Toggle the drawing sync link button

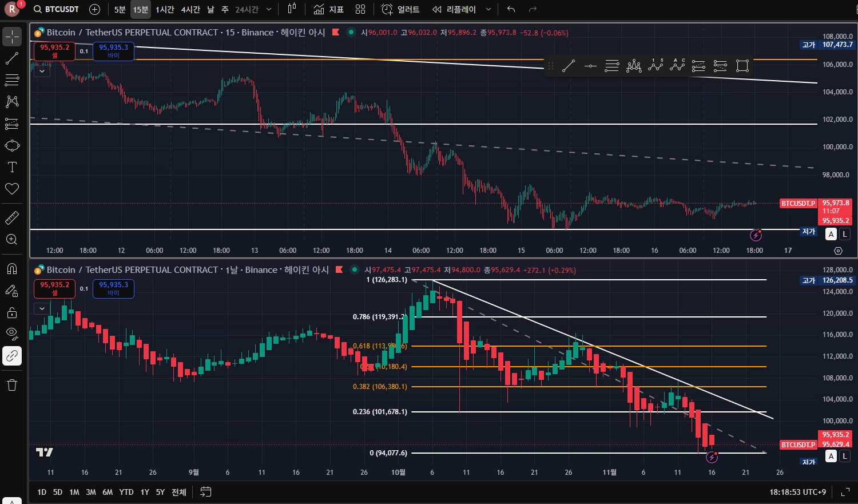[12, 356]
